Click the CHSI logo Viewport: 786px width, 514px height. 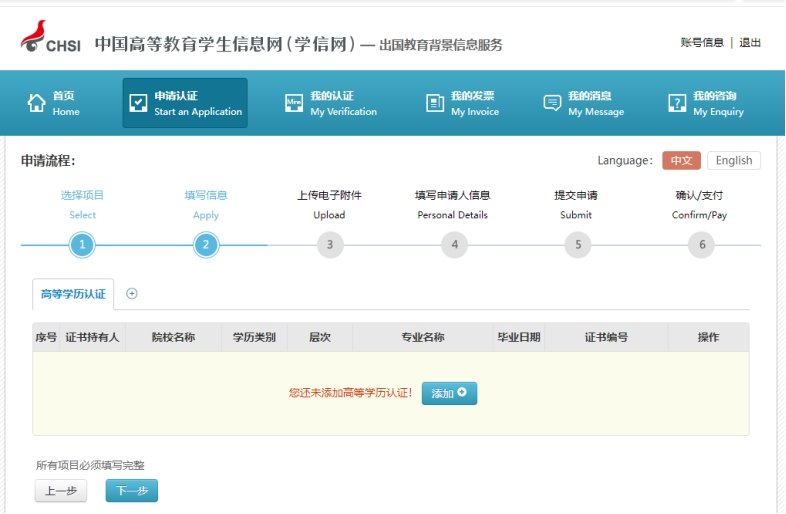click(50, 40)
